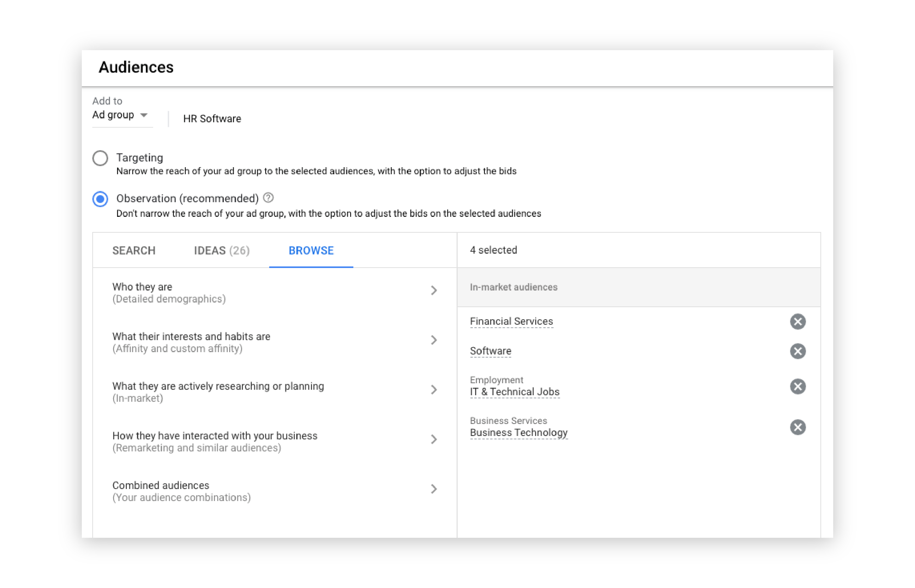Screen dimensions: 915x588
Task: Click the 4 selected label
Action: point(493,250)
